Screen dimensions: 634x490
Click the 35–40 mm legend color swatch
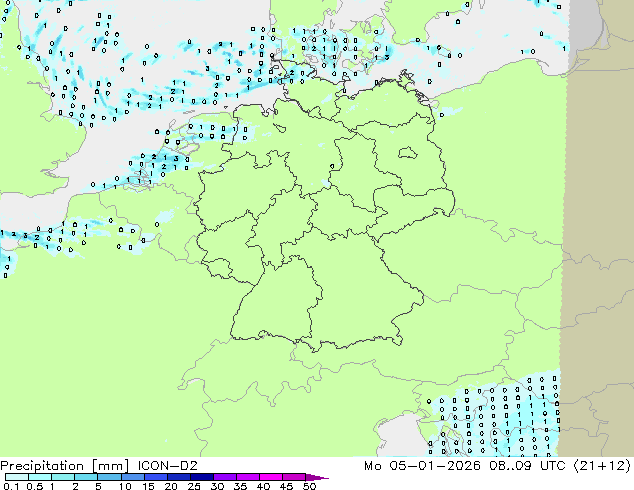pos(248,477)
